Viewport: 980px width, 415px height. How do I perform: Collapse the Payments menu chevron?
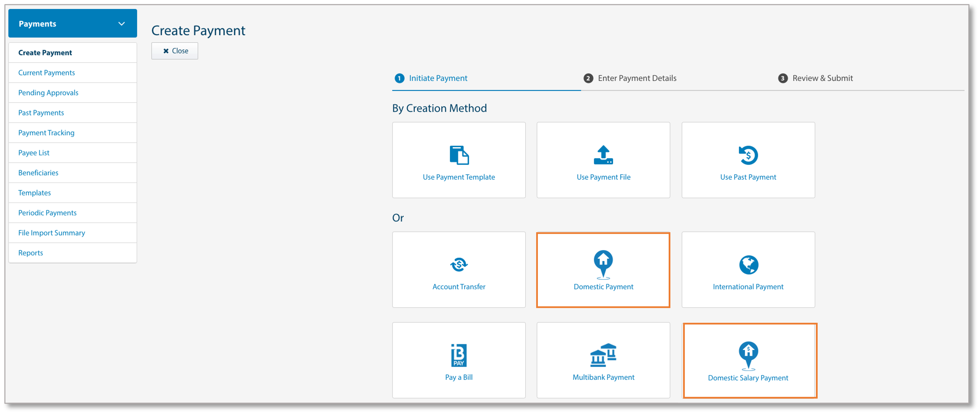coord(122,23)
